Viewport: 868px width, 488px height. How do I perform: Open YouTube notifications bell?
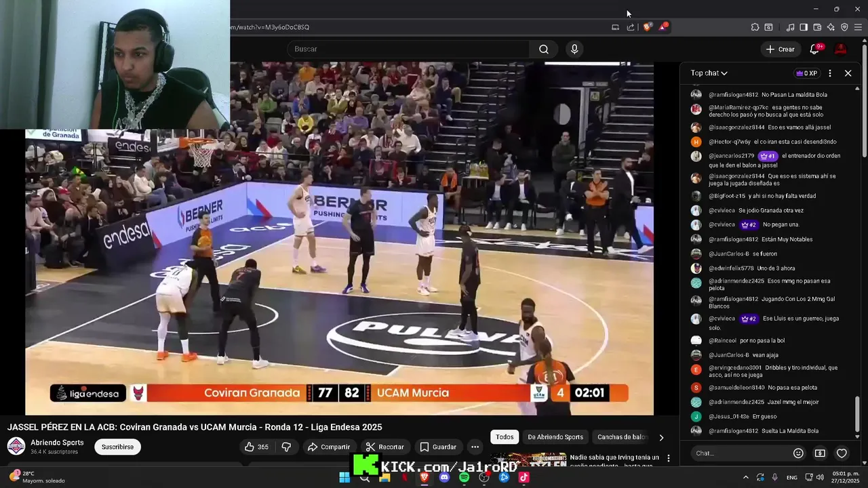click(814, 49)
